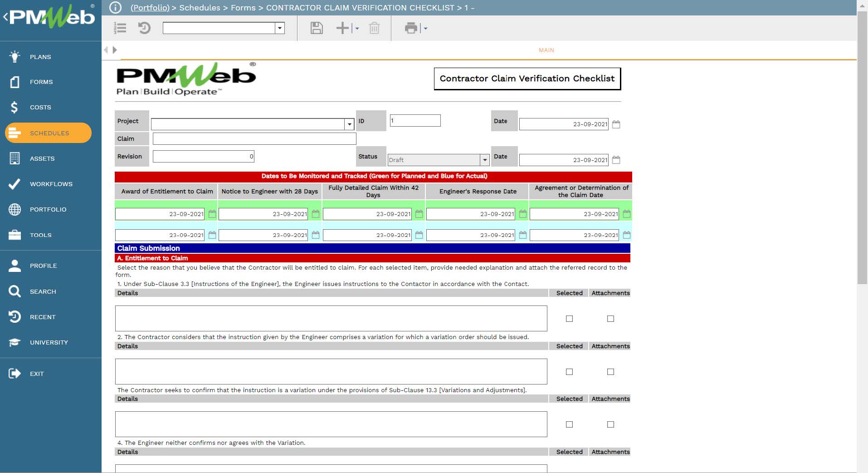Click the (Portfolio) breadcrumb link

pos(150,8)
